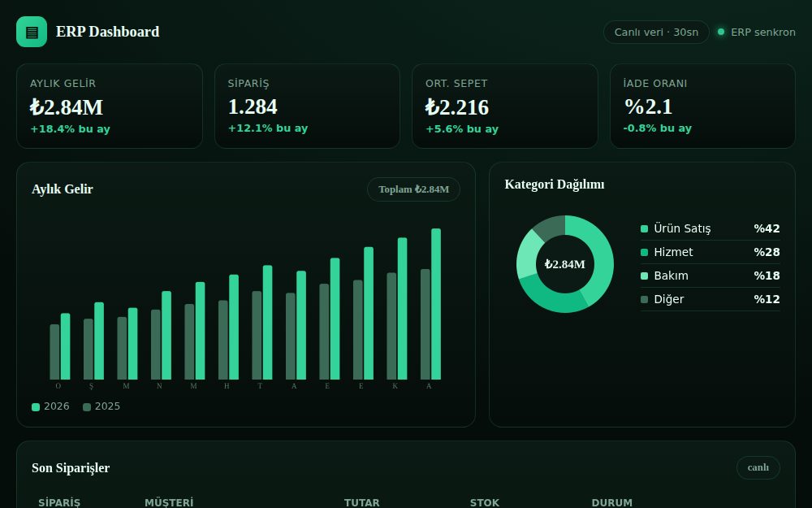Select the '%28' value for Hizmet
This screenshot has height=508, width=812.
tap(767, 253)
